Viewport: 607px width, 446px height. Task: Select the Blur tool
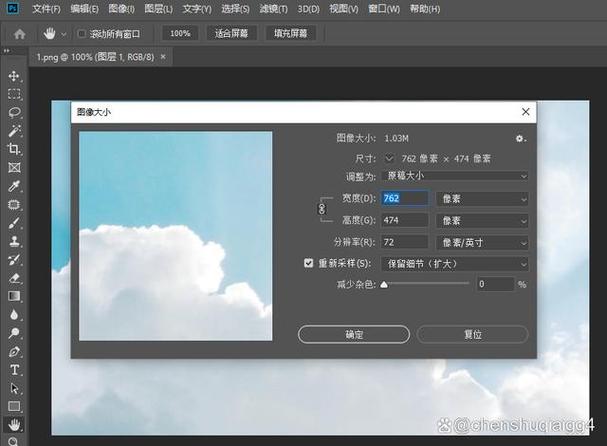pyautogui.click(x=14, y=315)
